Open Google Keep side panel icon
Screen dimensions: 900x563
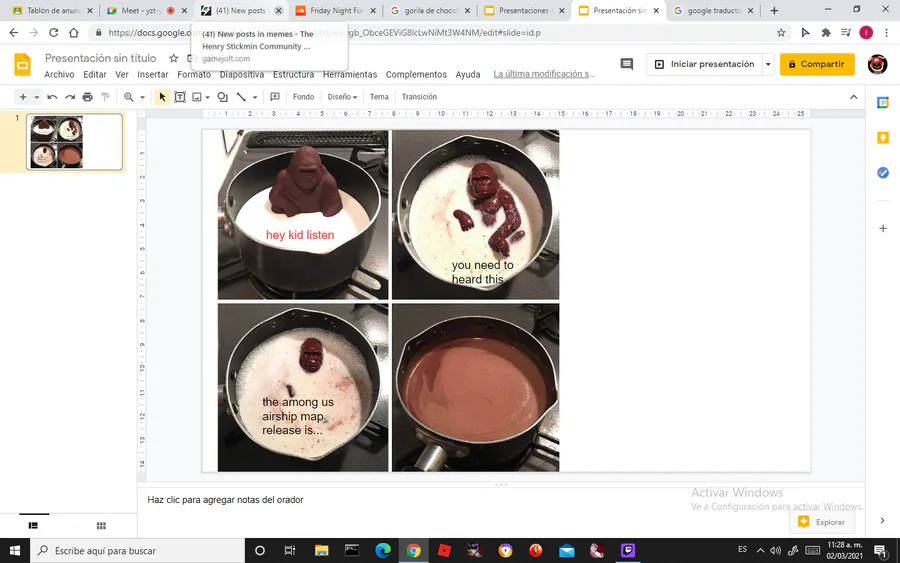[883, 138]
